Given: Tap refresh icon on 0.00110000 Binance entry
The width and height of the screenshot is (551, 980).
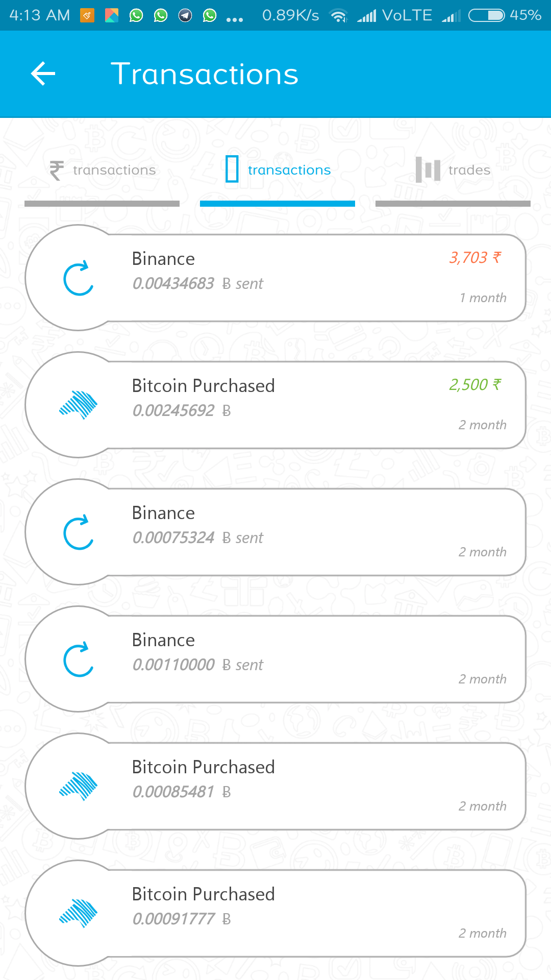Looking at the screenshot, I should pyautogui.click(x=79, y=659).
